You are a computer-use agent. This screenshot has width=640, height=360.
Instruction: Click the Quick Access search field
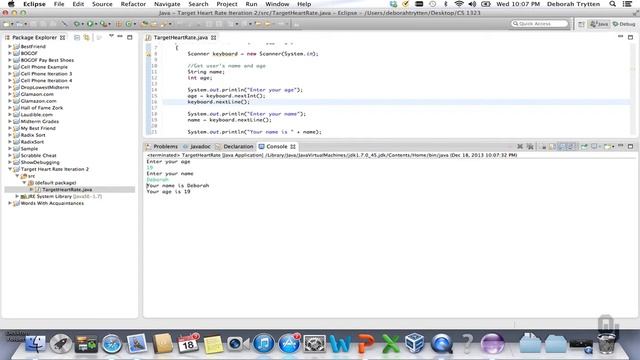coord(540,24)
